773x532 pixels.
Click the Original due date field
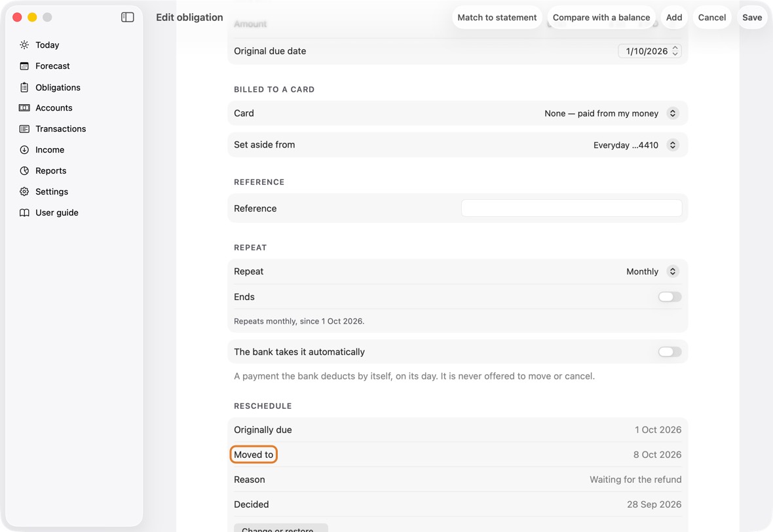tap(650, 51)
